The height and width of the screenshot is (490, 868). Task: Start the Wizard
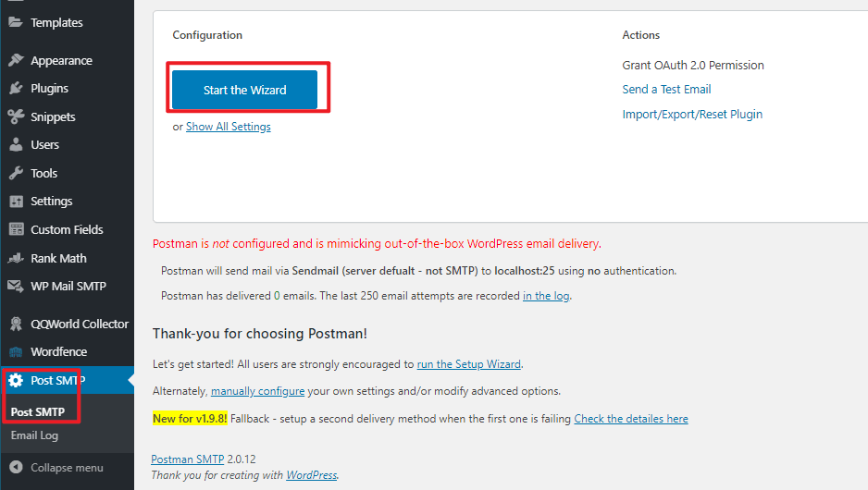(x=244, y=90)
